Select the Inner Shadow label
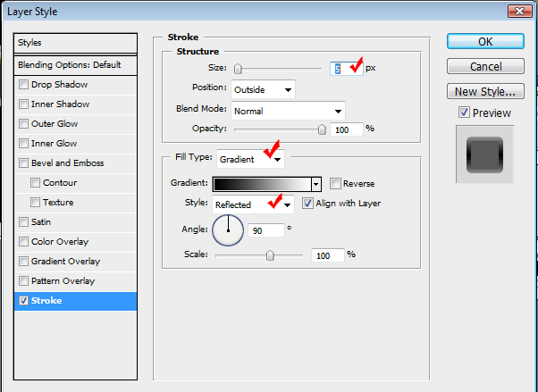Viewport: 538px width, 392px height. point(61,104)
